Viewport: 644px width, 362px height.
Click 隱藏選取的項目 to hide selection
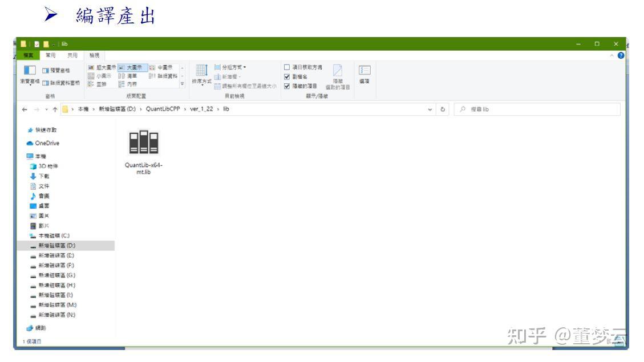tap(337, 74)
